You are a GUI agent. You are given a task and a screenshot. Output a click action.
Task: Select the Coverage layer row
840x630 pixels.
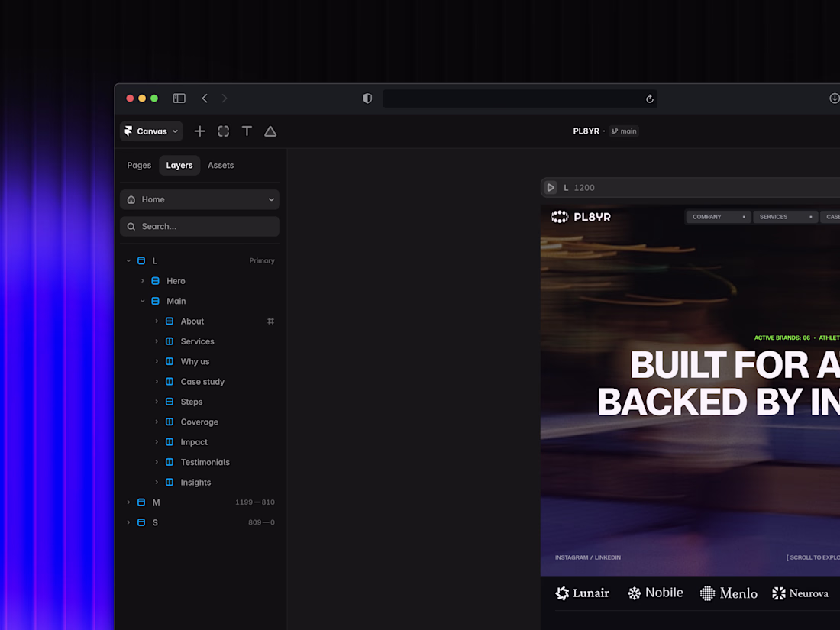coord(200,422)
